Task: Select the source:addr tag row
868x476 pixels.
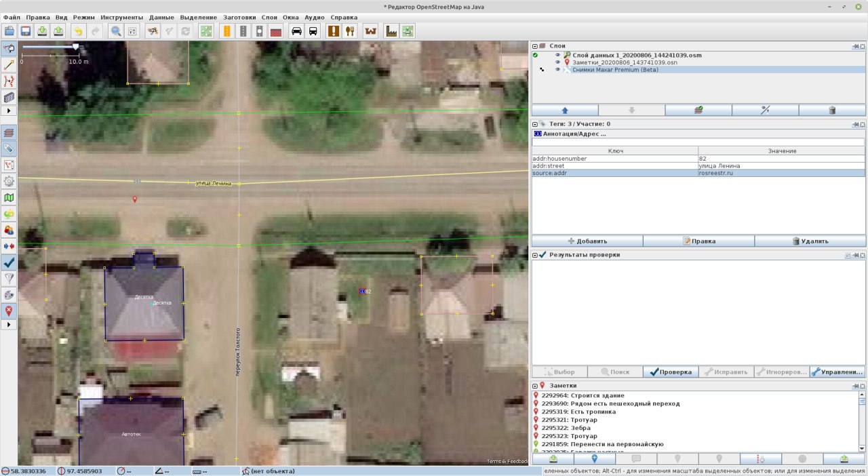Action: [x=698, y=173]
